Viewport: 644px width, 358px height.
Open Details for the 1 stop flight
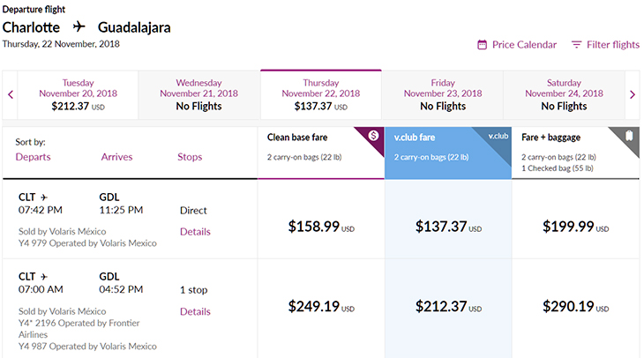pos(195,311)
